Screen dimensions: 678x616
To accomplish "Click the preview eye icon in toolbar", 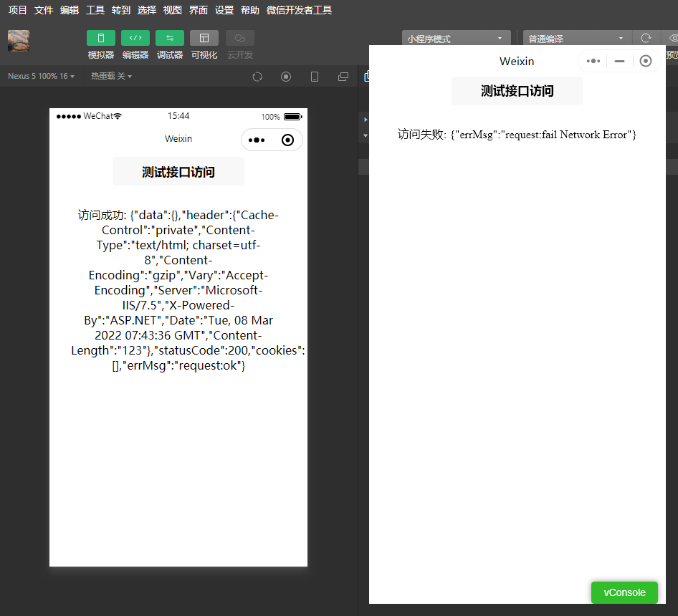I will tap(673, 38).
